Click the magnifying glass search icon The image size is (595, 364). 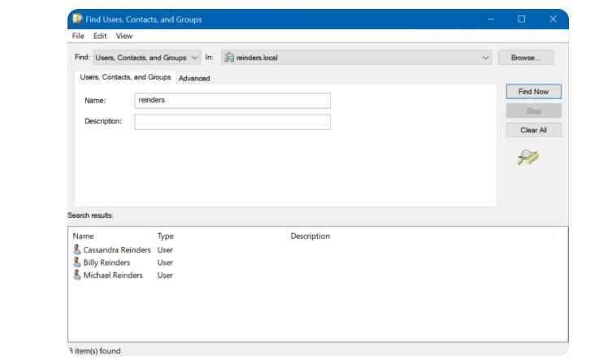(528, 158)
